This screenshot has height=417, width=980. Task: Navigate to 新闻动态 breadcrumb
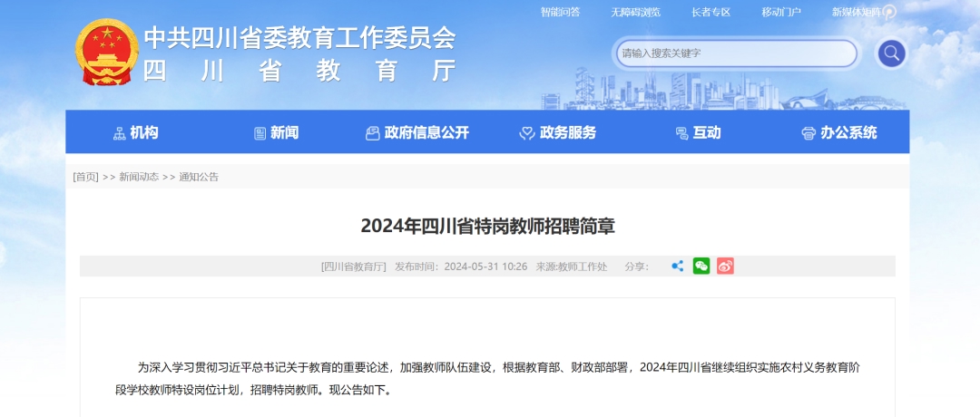coord(139,177)
